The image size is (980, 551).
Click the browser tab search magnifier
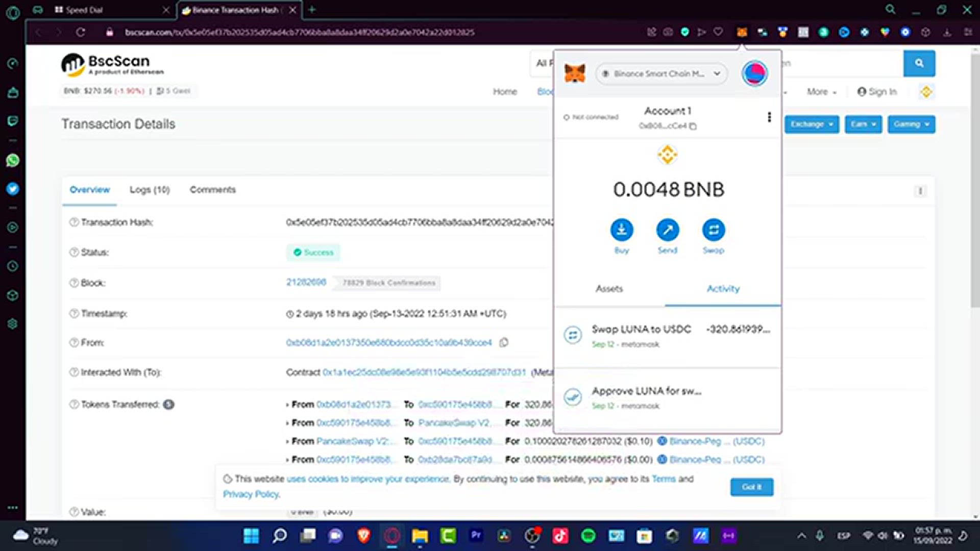click(891, 10)
